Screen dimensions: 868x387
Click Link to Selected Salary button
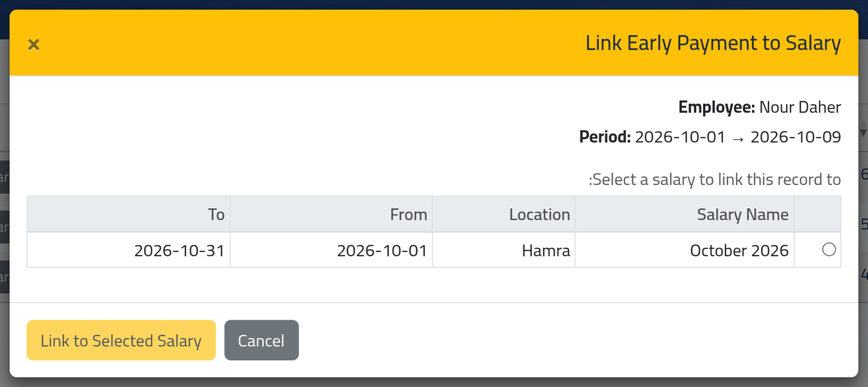point(121,340)
